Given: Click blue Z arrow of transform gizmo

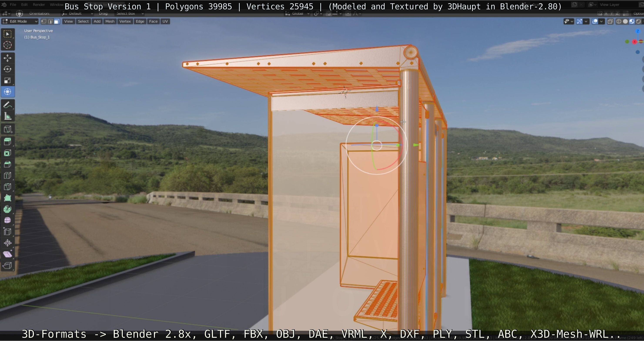Looking at the screenshot, I should (x=377, y=109).
